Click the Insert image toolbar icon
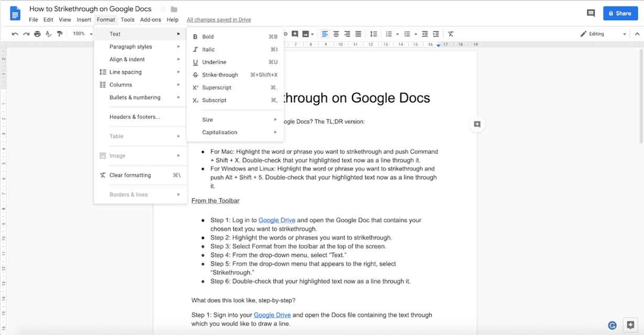This screenshot has height=335, width=644. (x=305, y=34)
